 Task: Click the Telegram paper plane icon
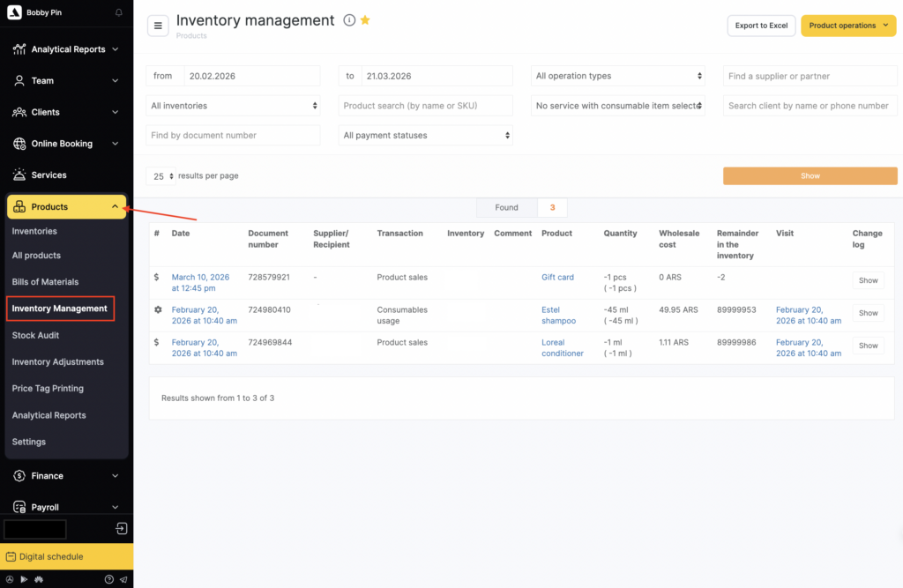tap(123, 579)
